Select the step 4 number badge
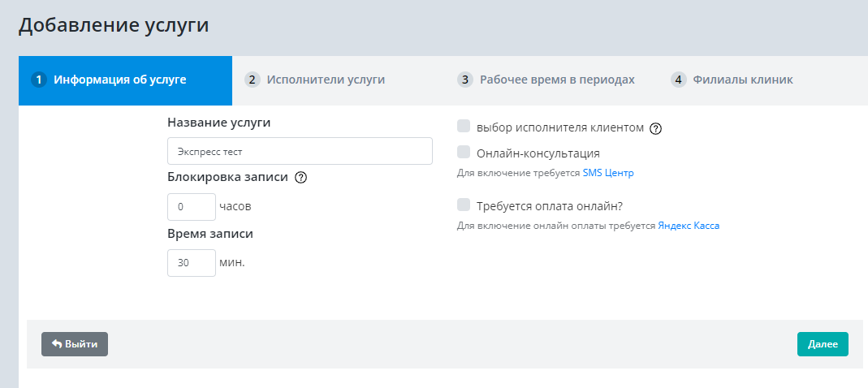 click(678, 80)
